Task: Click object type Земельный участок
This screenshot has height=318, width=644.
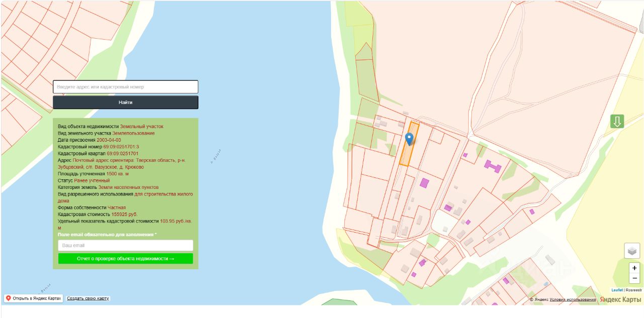Action: [x=141, y=127]
